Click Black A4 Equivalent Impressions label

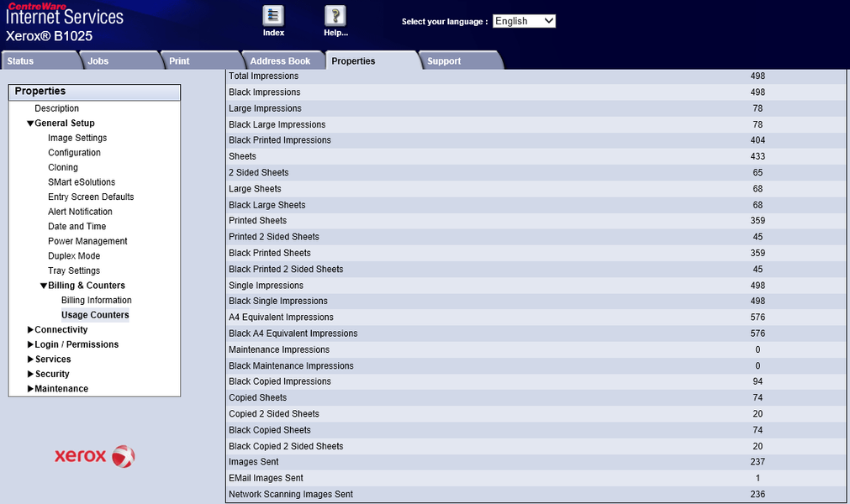[293, 333]
